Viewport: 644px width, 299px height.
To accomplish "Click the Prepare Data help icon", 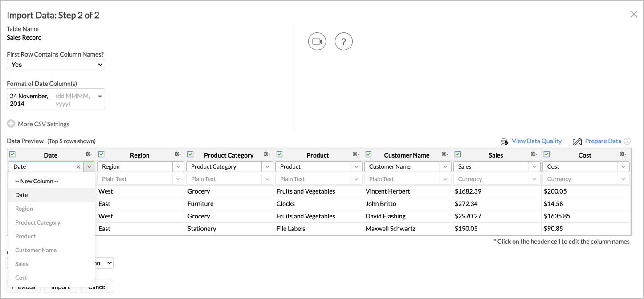I will [627, 141].
